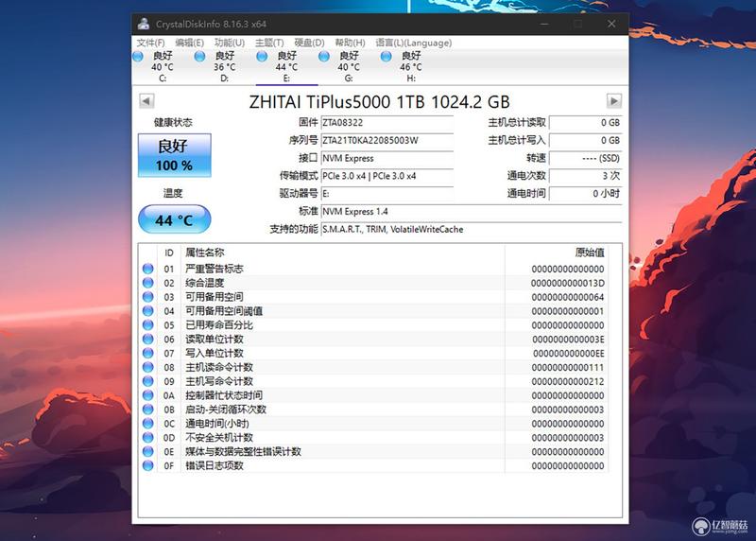Click status circle for attribute 0A
The image size is (756, 541).
[148, 395]
